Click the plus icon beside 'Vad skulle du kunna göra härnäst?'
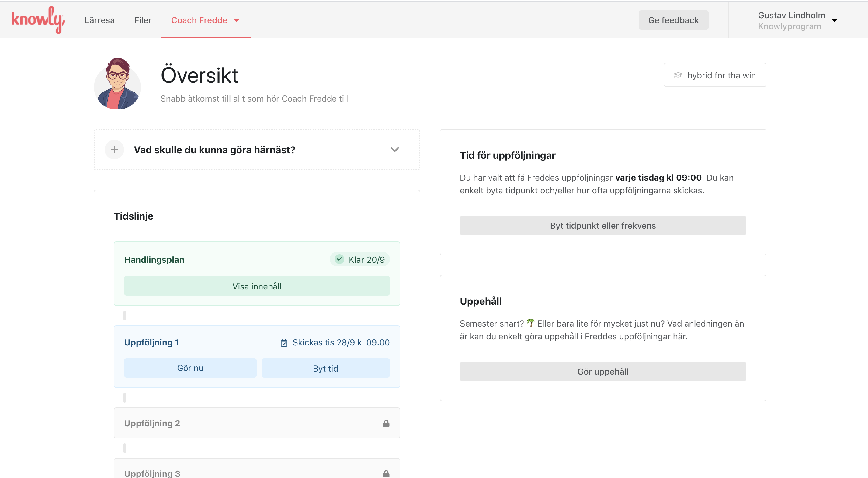The height and width of the screenshot is (478, 868). pos(114,150)
